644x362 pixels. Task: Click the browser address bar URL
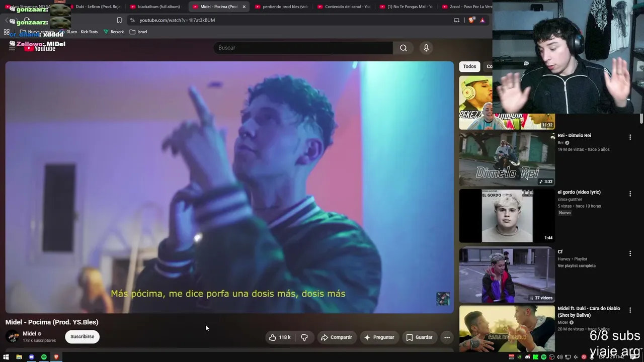(x=177, y=20)
